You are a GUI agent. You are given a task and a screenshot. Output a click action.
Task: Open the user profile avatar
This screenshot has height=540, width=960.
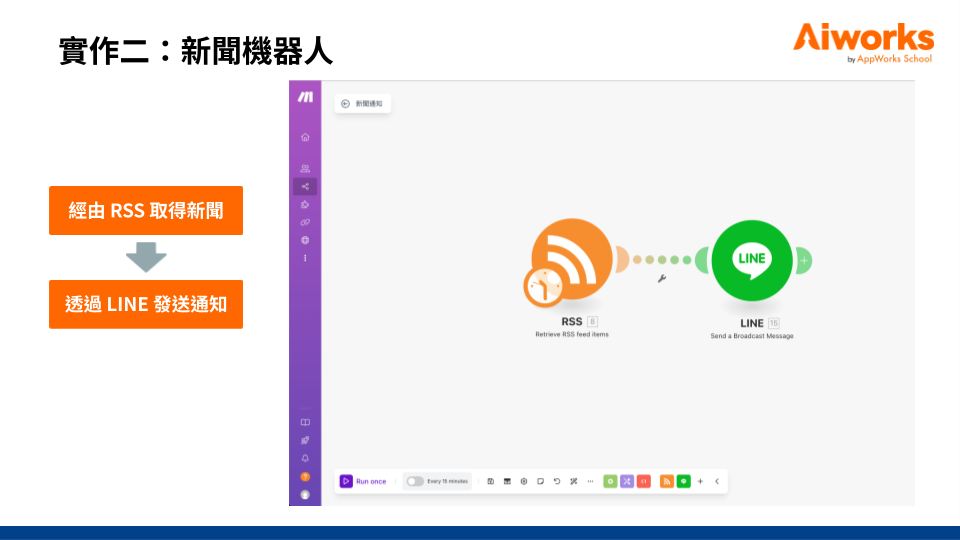click(x=305, y=495)
